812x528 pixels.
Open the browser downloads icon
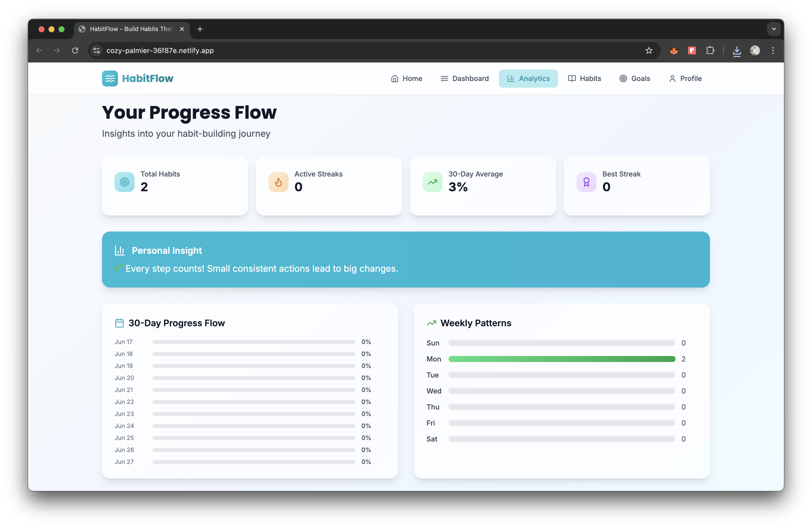tap(736, 50)
